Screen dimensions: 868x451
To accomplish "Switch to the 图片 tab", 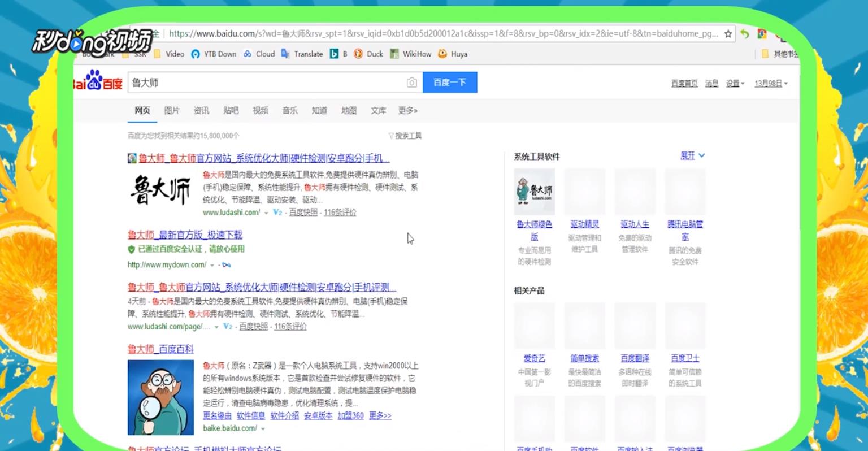I will point(172,110).
